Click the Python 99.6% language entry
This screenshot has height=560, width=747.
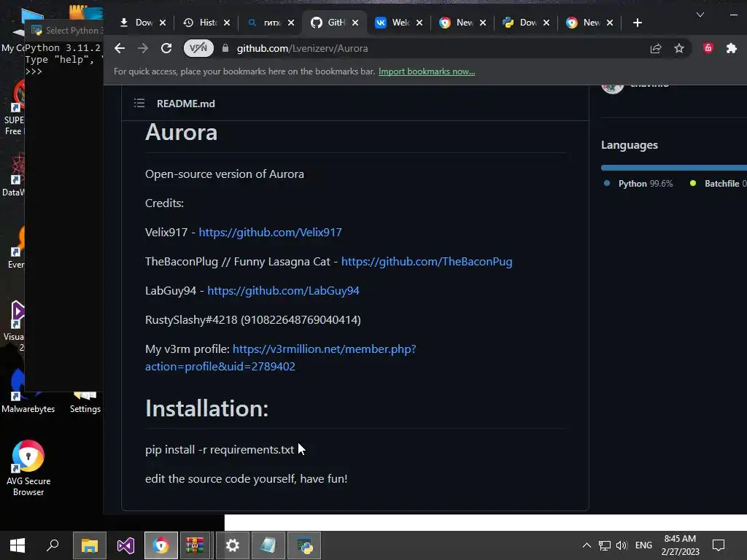pos(639,183)
